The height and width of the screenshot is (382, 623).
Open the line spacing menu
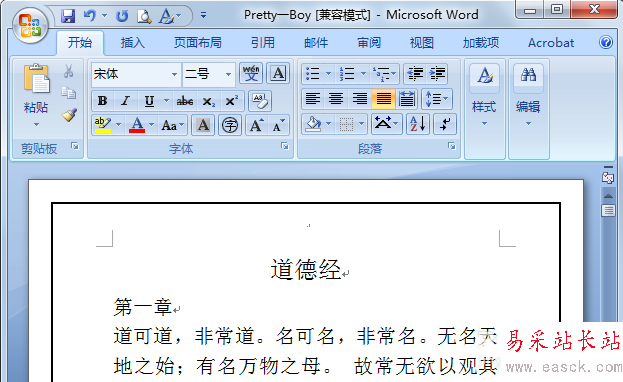(436, 99)
